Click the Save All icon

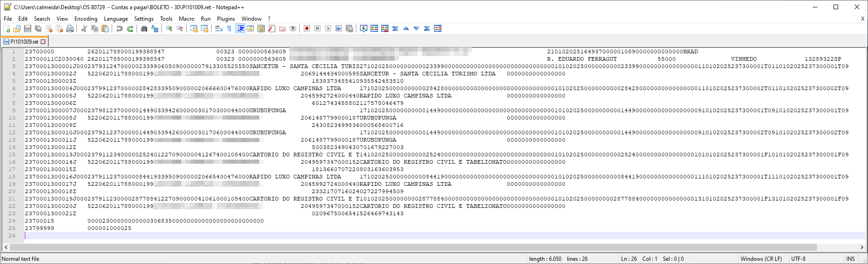point(38,29)
